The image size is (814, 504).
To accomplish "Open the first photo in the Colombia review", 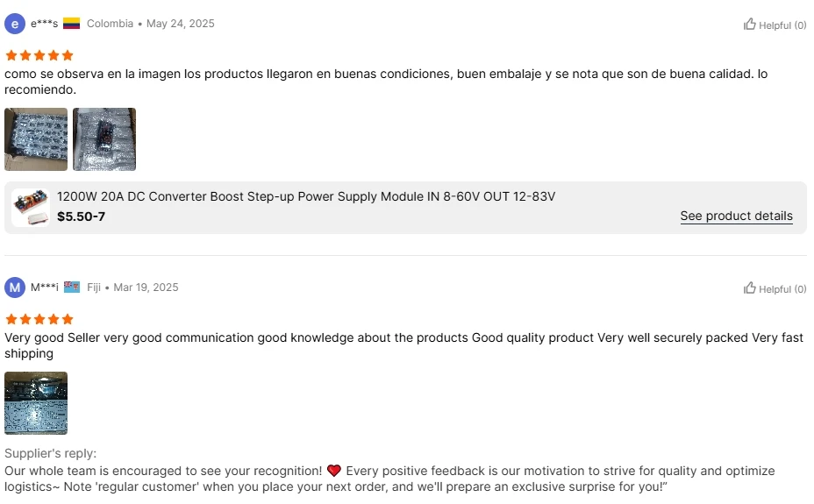I will (36, 139).
